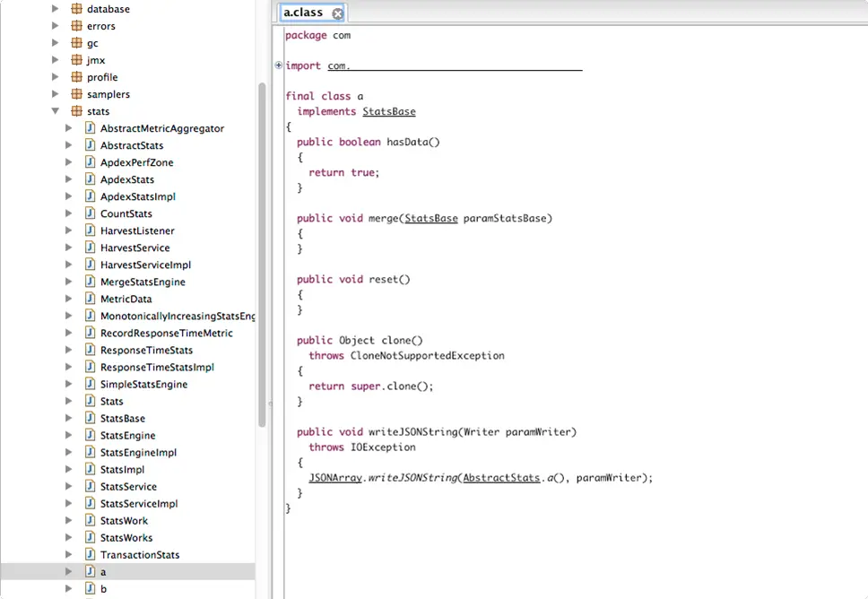Click the StatsEngine class file icon

point(91,435)
